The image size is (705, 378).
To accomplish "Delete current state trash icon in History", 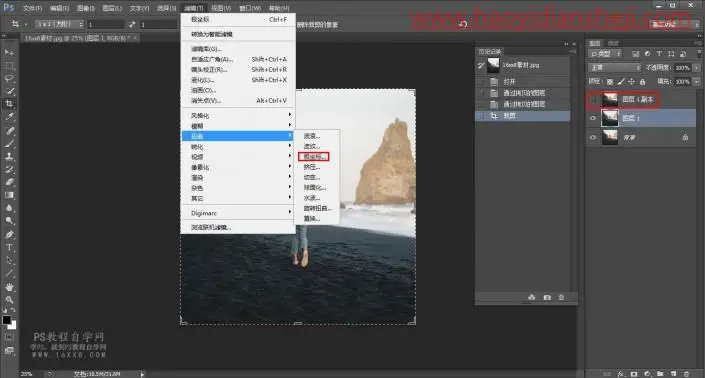I will pos(561,298).
